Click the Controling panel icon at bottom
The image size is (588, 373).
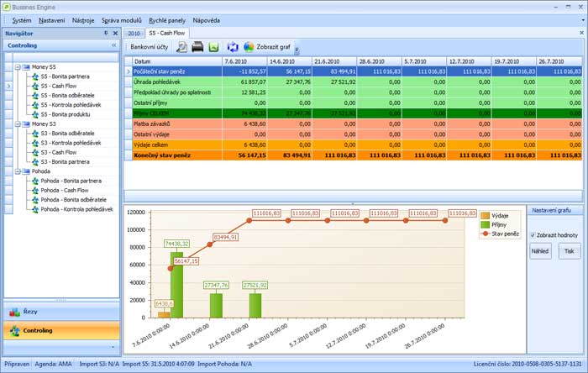point(14,331)
